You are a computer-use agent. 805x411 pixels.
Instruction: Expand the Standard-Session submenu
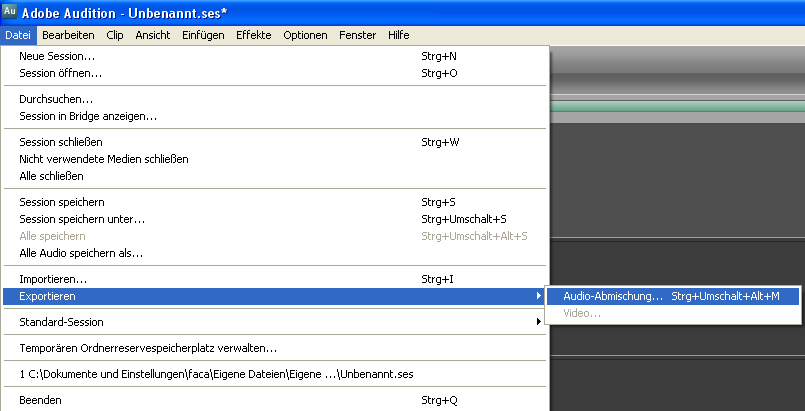click(x=275, y=322)
